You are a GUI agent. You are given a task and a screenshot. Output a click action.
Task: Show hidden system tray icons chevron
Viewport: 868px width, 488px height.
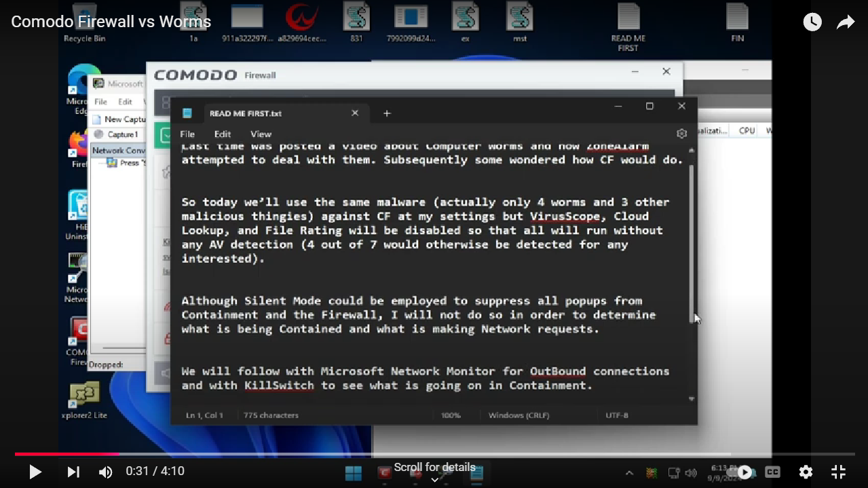pos(629,473)
